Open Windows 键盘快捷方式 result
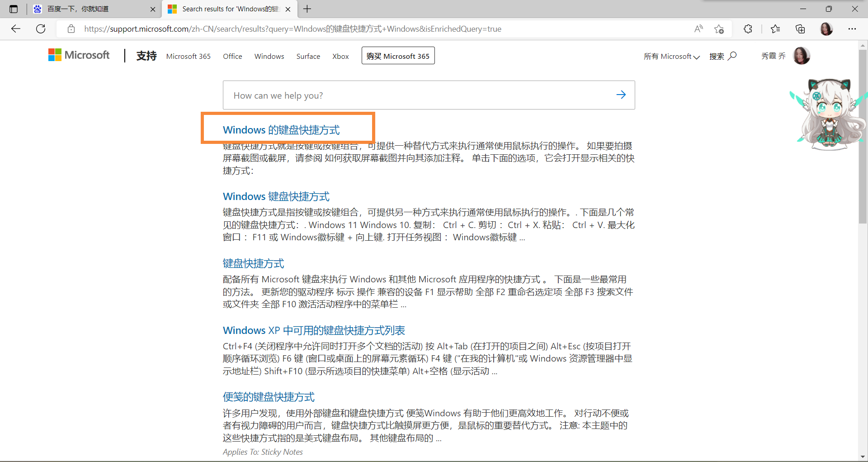868x462 pixels. pos(276,196)
